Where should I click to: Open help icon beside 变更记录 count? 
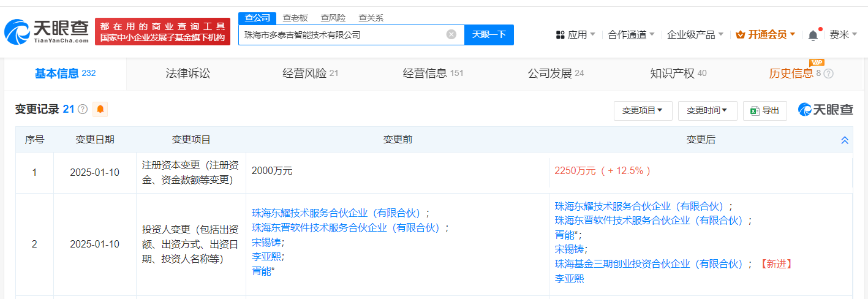[x=83, y=110]
